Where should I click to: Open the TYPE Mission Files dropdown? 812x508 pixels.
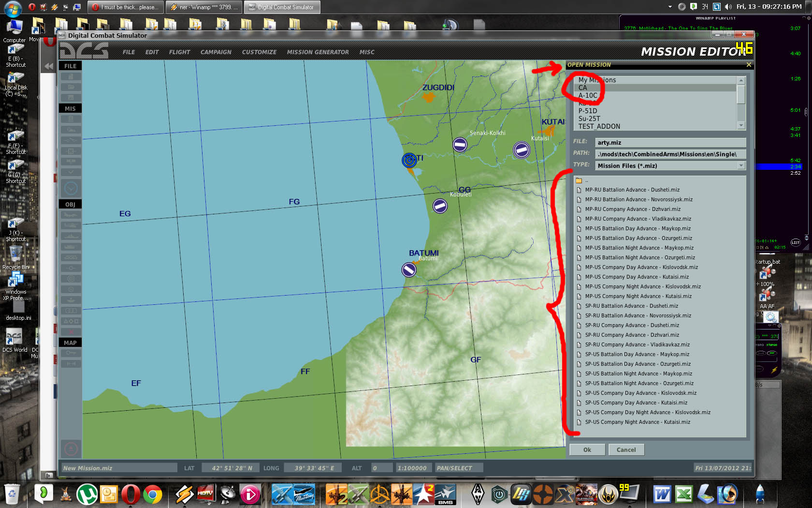(741, 165)
